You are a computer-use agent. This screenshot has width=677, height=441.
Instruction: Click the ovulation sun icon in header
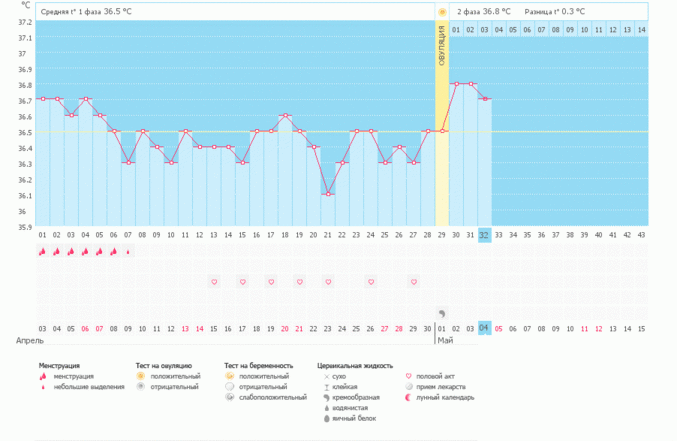click(x=442, y=12)
